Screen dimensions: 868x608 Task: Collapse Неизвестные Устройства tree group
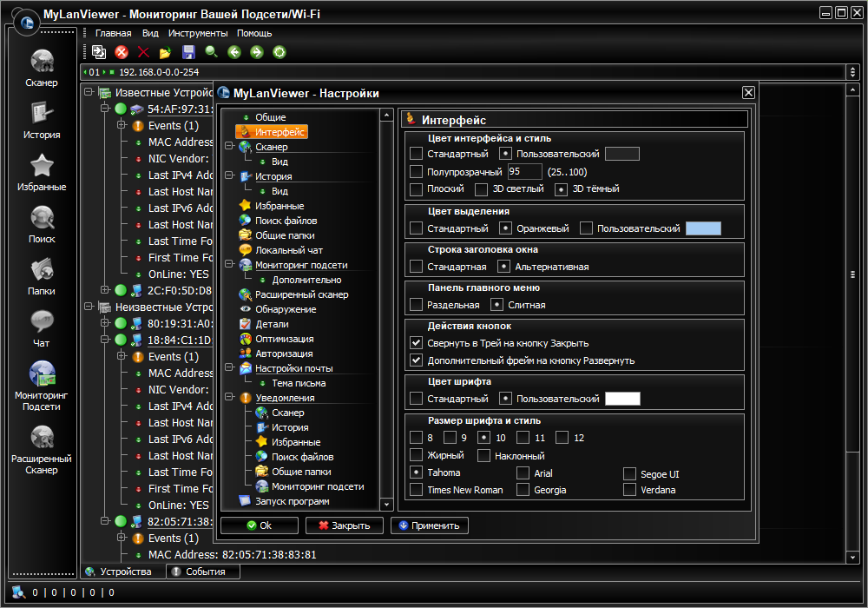coord(89,306)
